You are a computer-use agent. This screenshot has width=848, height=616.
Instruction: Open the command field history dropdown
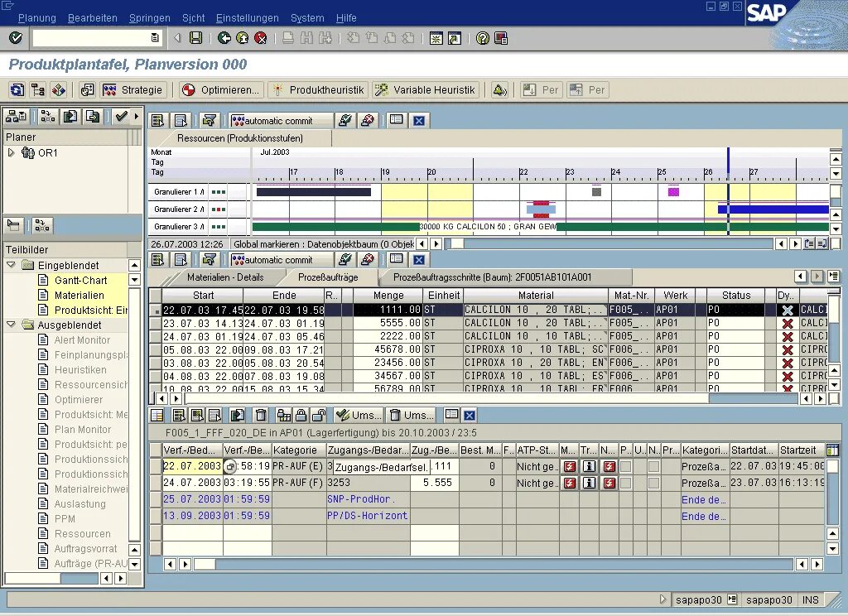[x=155, y=38]
